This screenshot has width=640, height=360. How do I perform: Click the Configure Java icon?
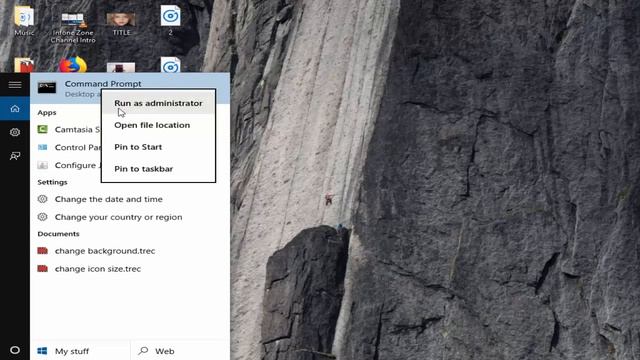click(42, 165)
